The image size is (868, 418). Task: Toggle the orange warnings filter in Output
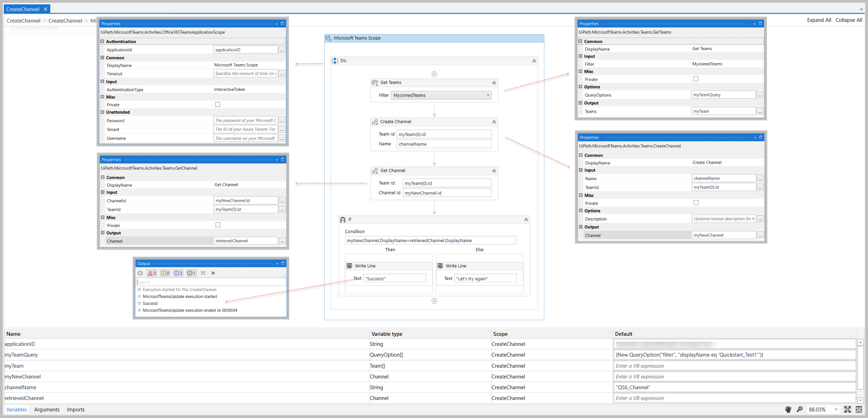click(165, 273)
